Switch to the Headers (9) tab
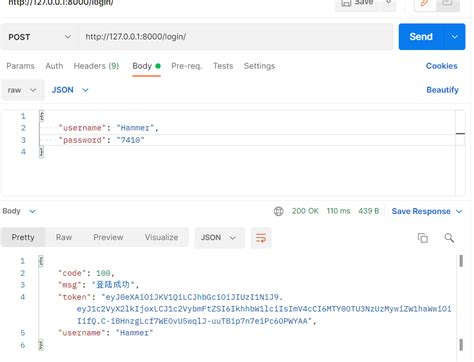This screenshot has height=362, width=474. (96, 66)
